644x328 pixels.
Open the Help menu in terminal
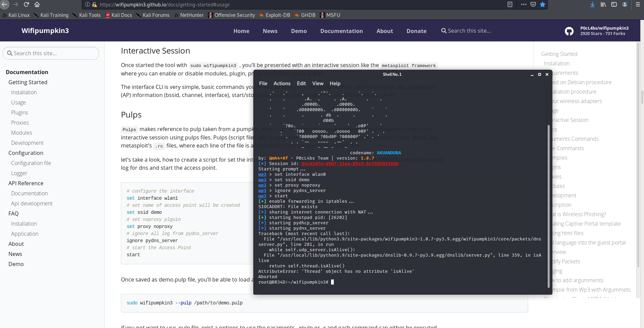pos(335,84)
